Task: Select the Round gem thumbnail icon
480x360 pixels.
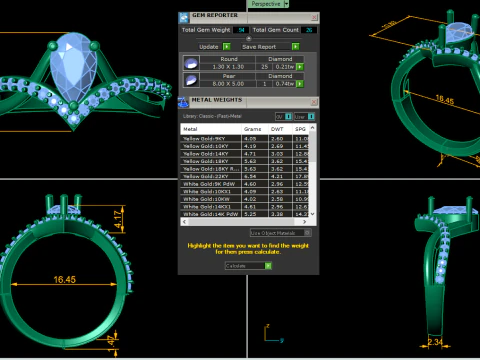Action: (x=191, y=63)
